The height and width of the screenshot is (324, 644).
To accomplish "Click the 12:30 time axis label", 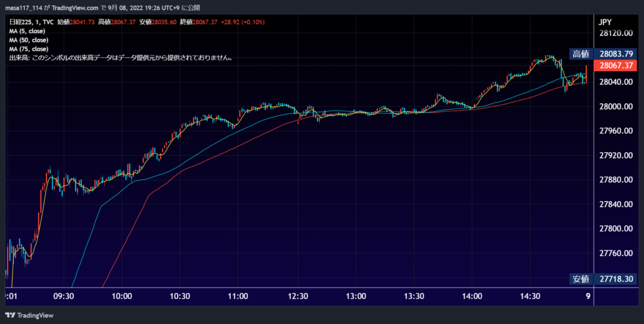I will click(297, 296).
